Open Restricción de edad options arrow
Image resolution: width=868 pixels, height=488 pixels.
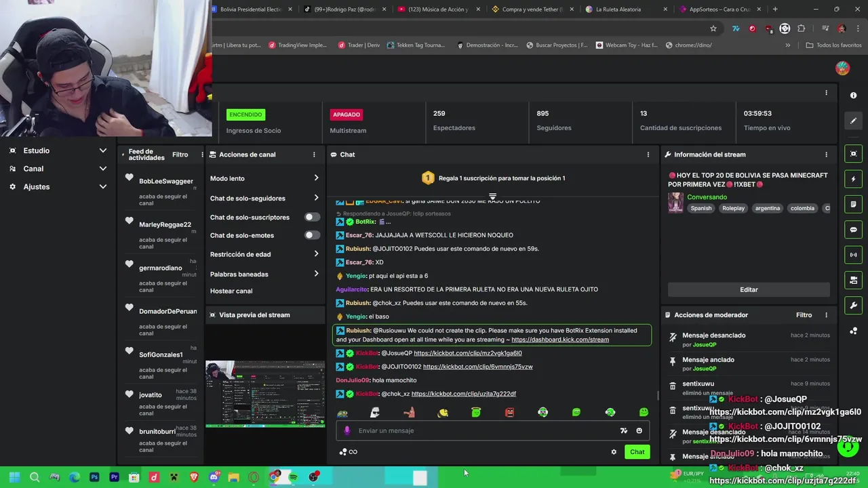316,254
